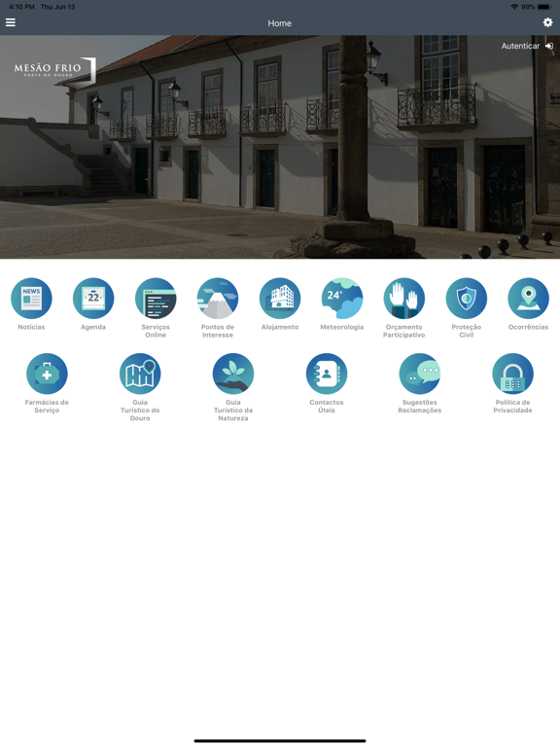Tap the 4:10 PM clock in status bar
Screen dimensions: 560x747
click(22, 7)
